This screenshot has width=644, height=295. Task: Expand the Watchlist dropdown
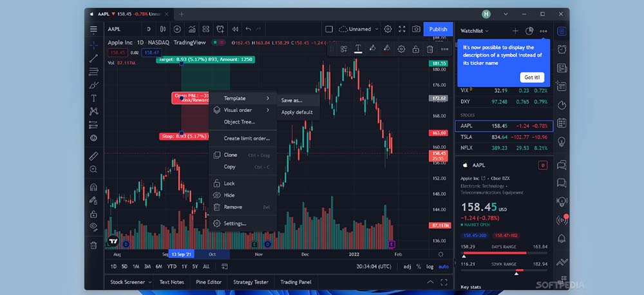pos(475,30)
